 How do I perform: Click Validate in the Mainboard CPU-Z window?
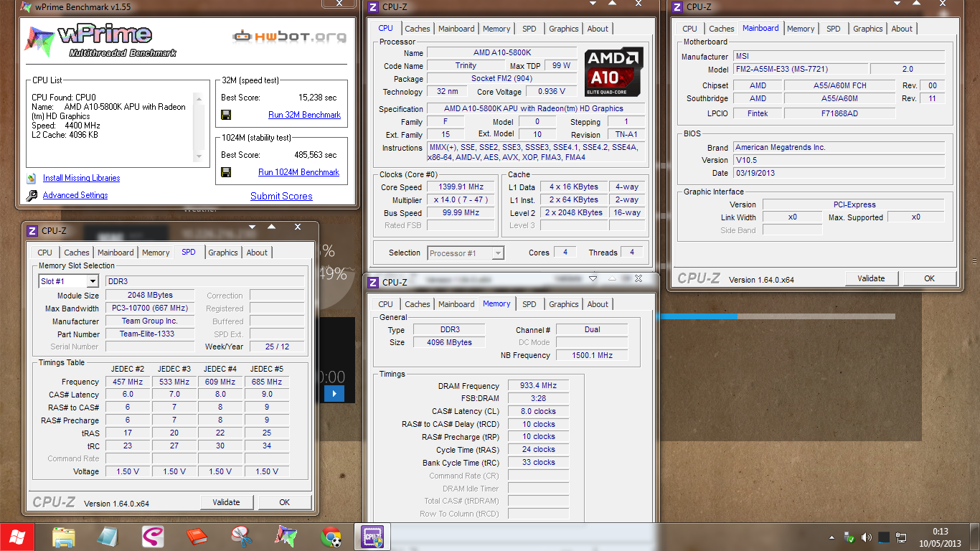[871, 278]
